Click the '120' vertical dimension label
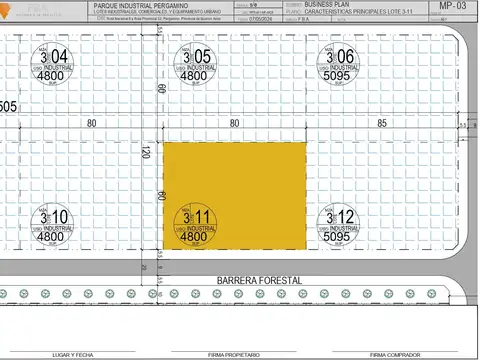The height and width of the screenshot is (360, 480). tap(146, 152)
